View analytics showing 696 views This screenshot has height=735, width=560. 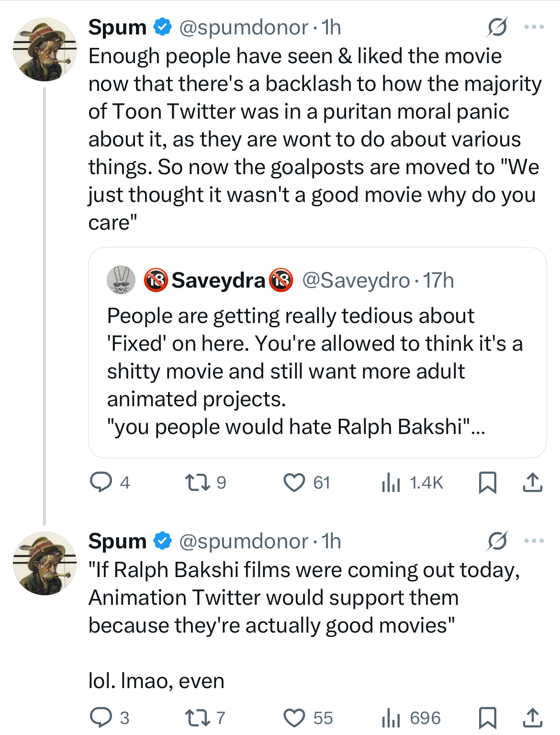pos(391,718)
